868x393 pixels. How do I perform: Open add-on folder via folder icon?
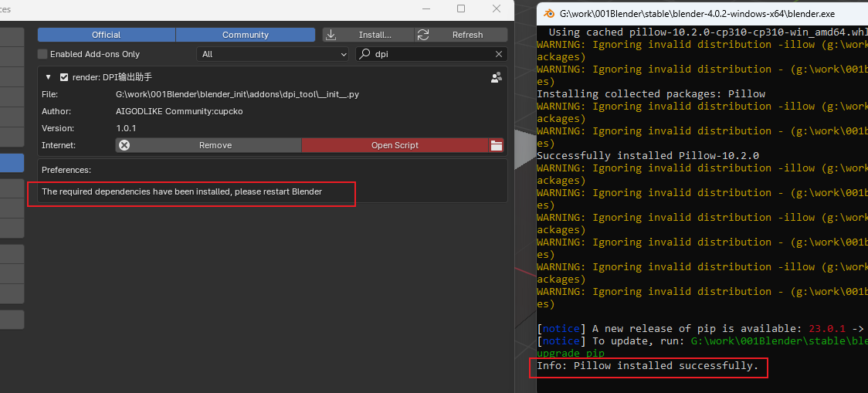(x=496, y=146)
